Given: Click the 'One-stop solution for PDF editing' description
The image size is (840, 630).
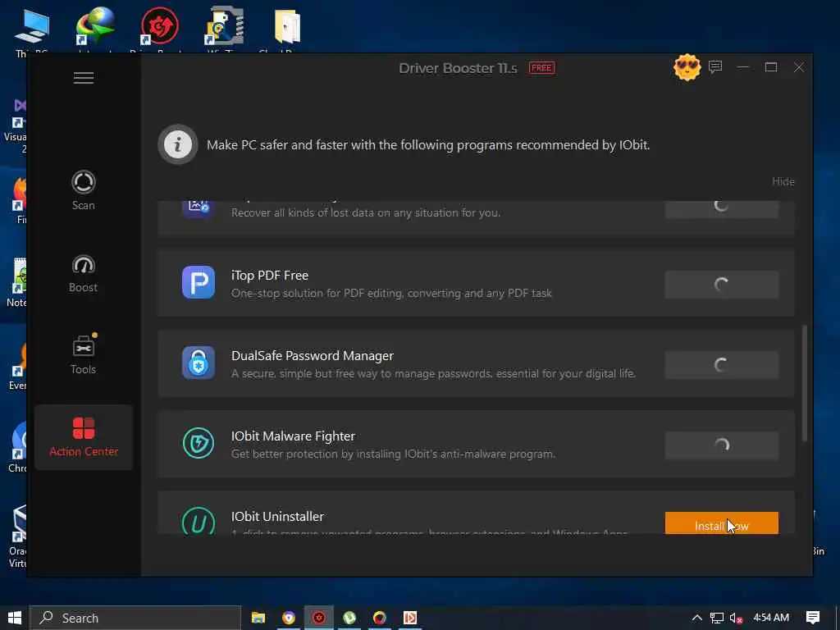Looking at the screenshot, I should click(x=391, y=293).
